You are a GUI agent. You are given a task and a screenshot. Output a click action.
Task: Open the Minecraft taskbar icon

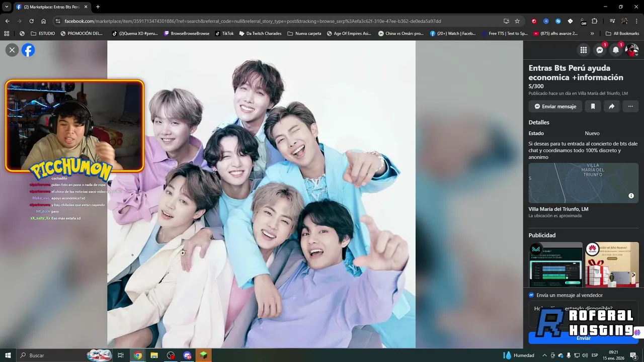[203, 355]
